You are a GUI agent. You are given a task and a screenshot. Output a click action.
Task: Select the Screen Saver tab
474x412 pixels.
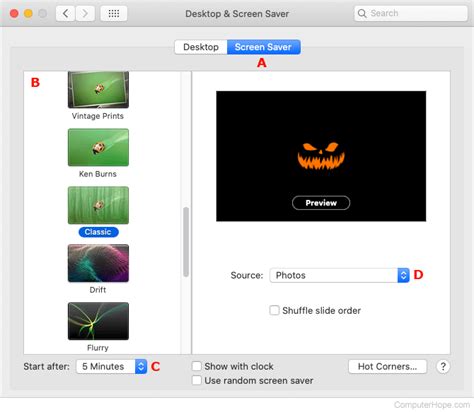pyautogui.click(x=264, y=47)
